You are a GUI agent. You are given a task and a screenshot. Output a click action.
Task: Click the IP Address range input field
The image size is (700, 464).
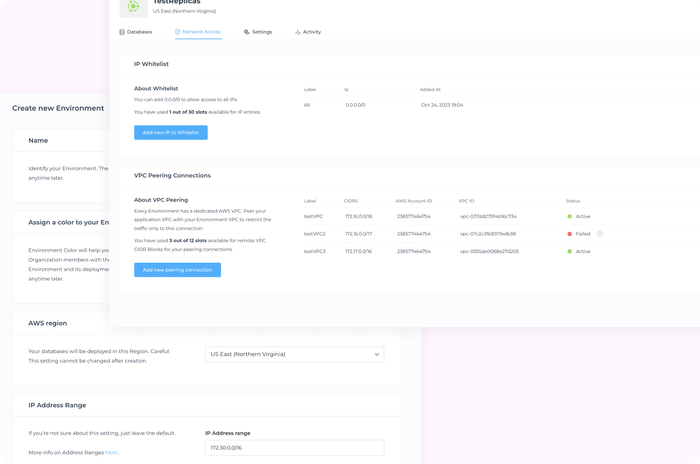click(x=295, y=448)
